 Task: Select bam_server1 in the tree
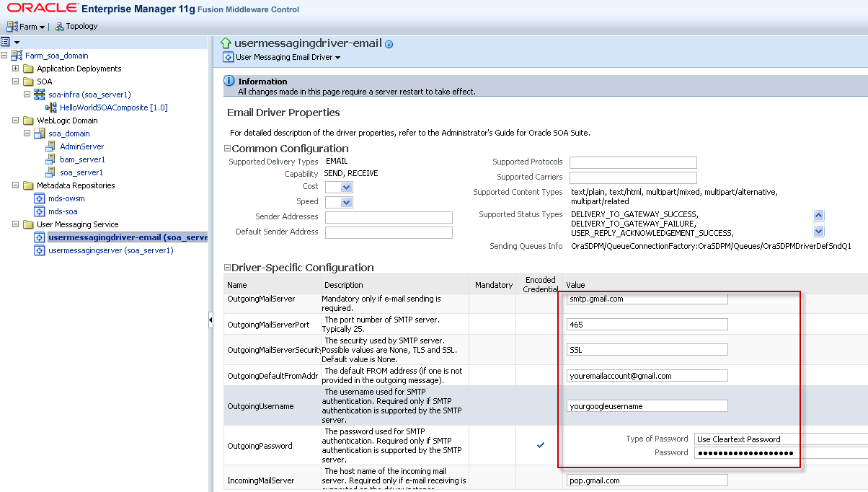(82, 159)
